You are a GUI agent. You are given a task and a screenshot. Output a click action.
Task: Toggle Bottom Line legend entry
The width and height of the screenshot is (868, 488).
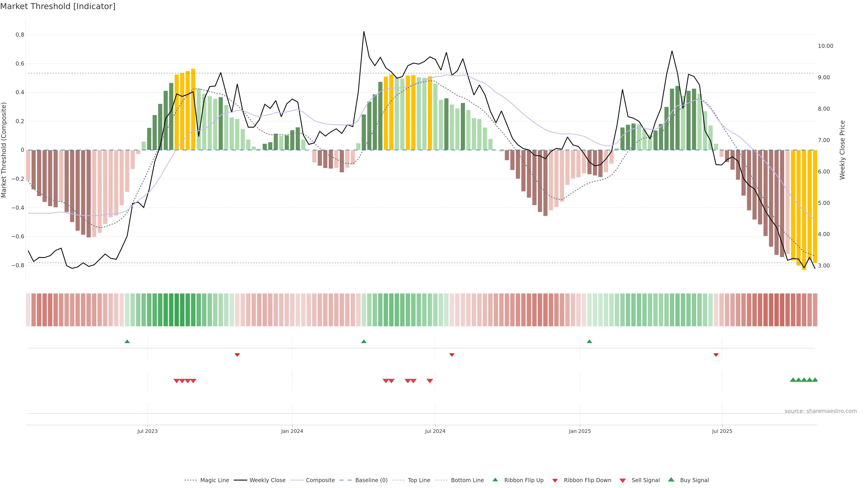(x=467, y=480)
